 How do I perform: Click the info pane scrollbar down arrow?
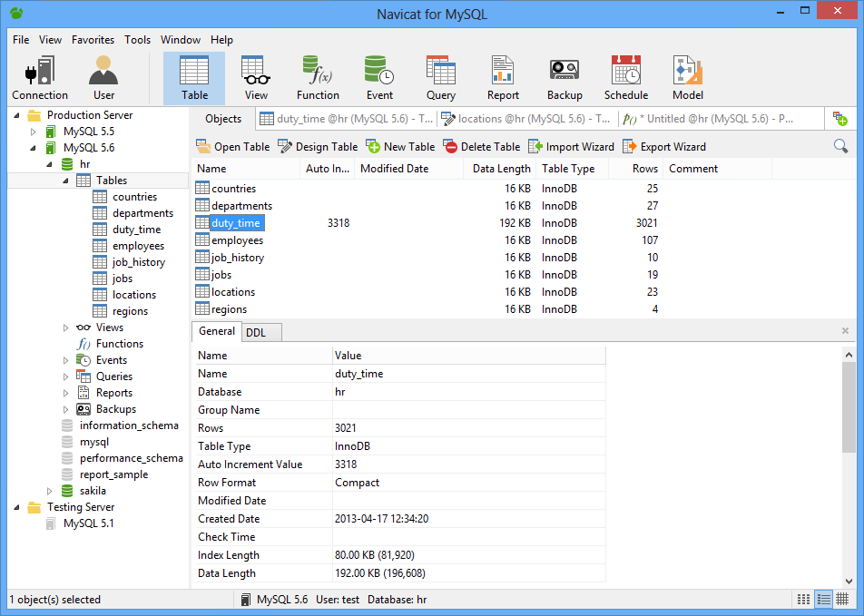(849, 581)
